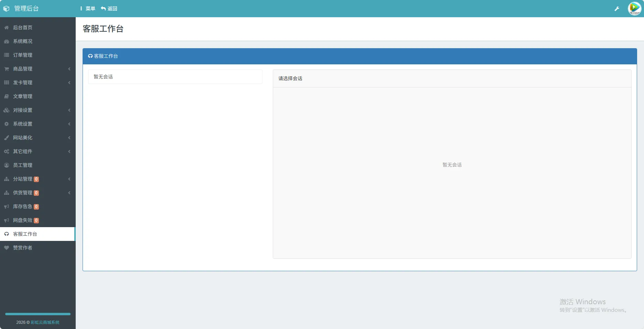The height and width of the screenshot is (329, 644).
Task: Expand the 网站美化 submenu arrow
Action: point(69,138)
